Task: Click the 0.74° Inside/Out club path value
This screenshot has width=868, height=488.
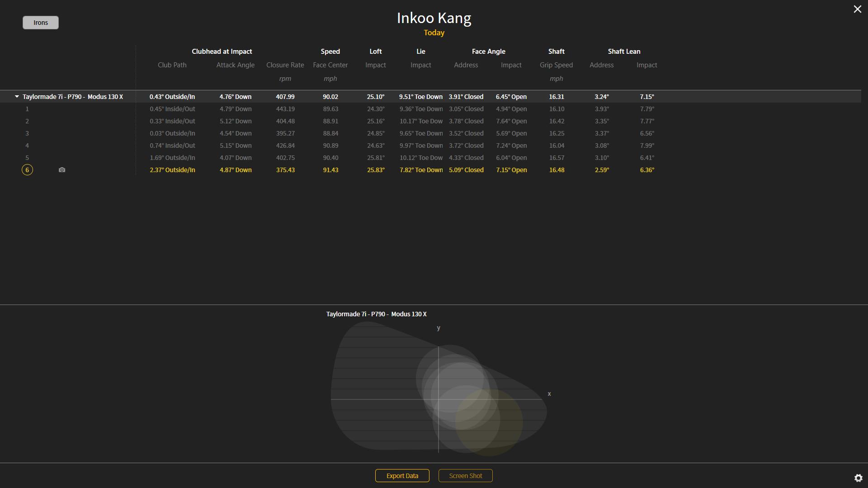Action: (172, 145)
